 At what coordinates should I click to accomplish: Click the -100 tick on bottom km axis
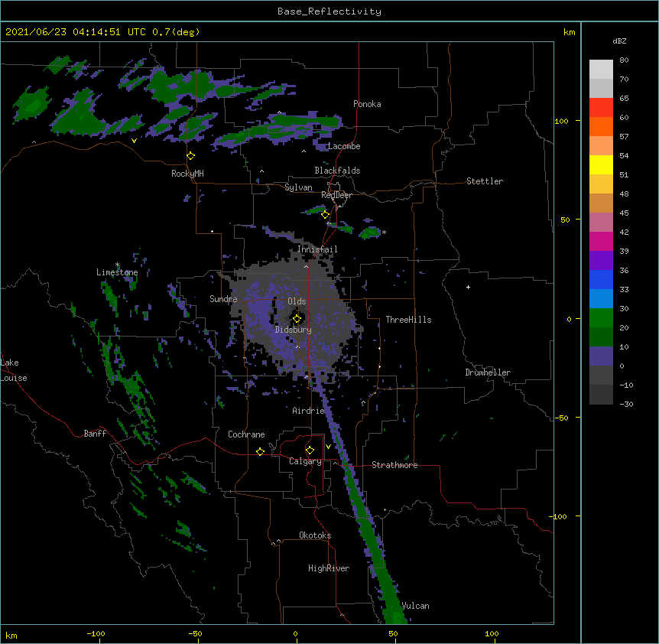(x=96, y=633)
